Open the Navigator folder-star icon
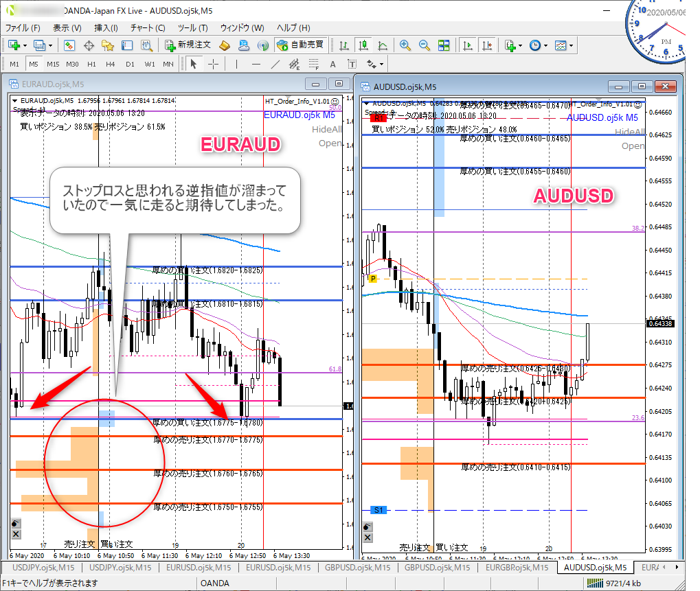The image size is (700, 591). click(x=108, y=45)
